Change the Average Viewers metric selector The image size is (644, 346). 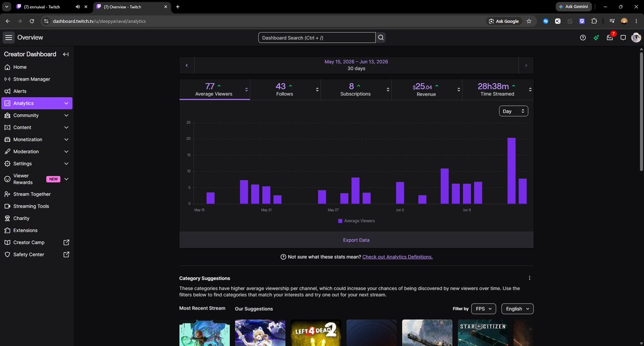click(x=246, y=90)
